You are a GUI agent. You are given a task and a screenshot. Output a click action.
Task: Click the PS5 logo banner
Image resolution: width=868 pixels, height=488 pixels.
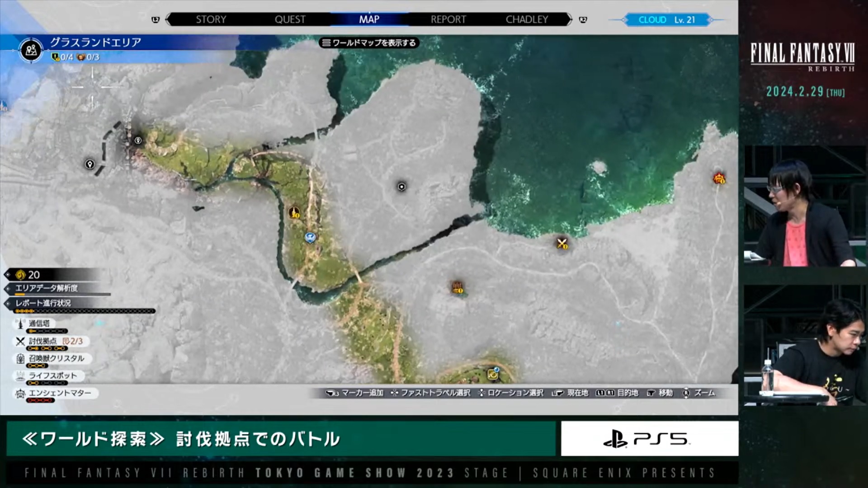(649, 439)
